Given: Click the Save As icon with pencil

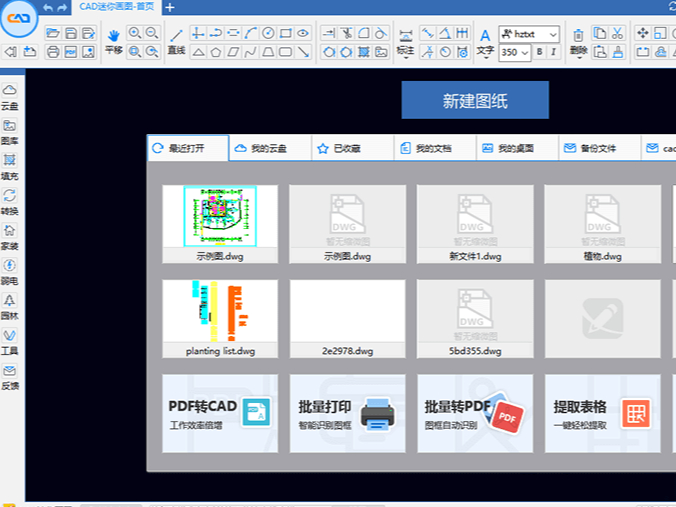Looking at the screenshot, I should (x=88, y=33).
